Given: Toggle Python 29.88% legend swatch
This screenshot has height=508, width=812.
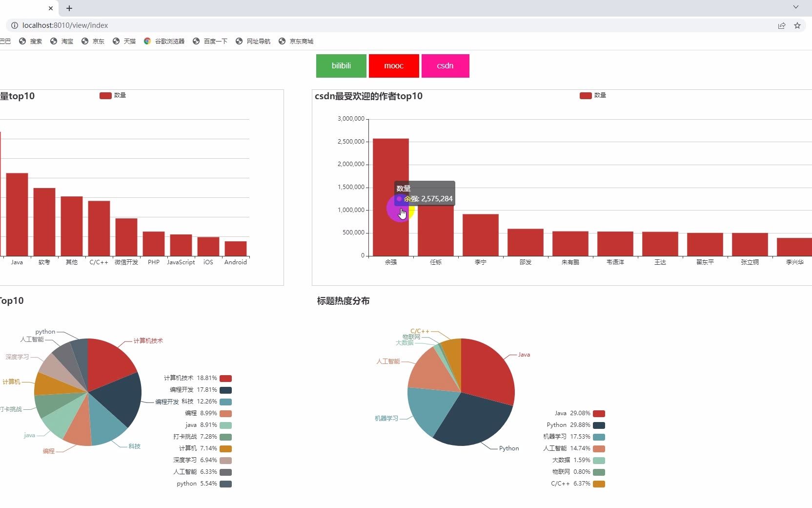Looking at the screenshot, I should click(x=599, y=425).
